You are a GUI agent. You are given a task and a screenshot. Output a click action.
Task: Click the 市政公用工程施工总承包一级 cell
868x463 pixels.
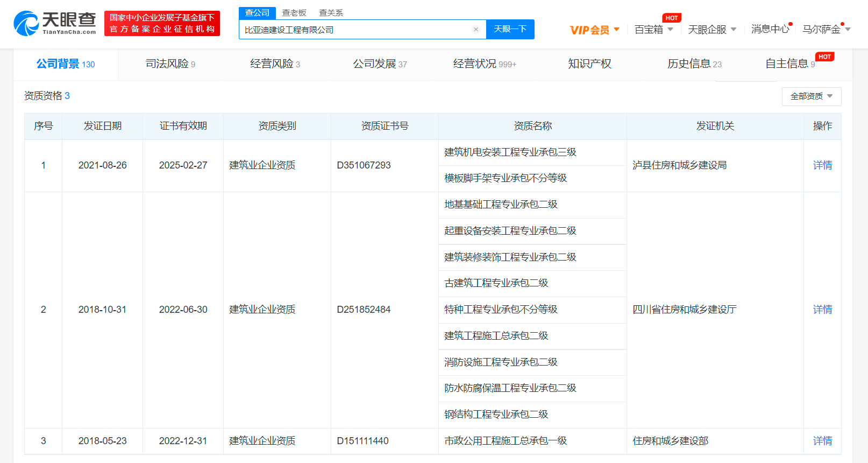click(x=532, y=441)
